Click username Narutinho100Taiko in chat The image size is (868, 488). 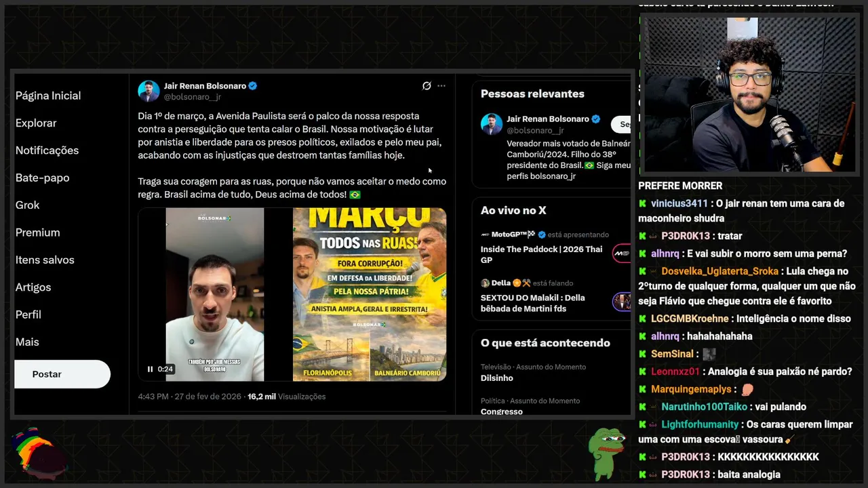point(705,407)
